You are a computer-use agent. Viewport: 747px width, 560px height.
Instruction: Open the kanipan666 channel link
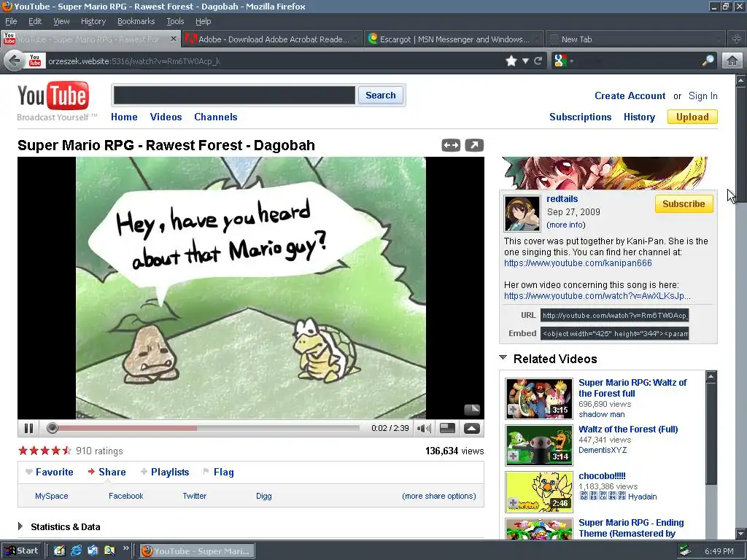[x=578, y=262]
